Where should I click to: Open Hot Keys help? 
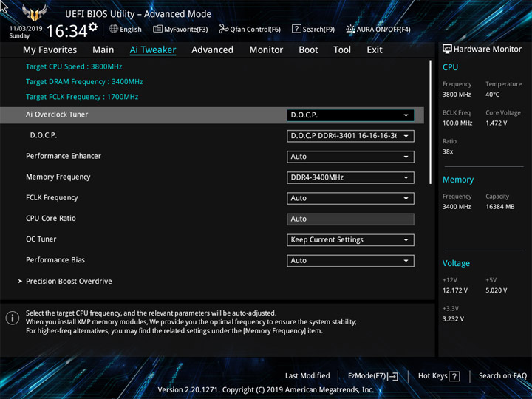439,376
